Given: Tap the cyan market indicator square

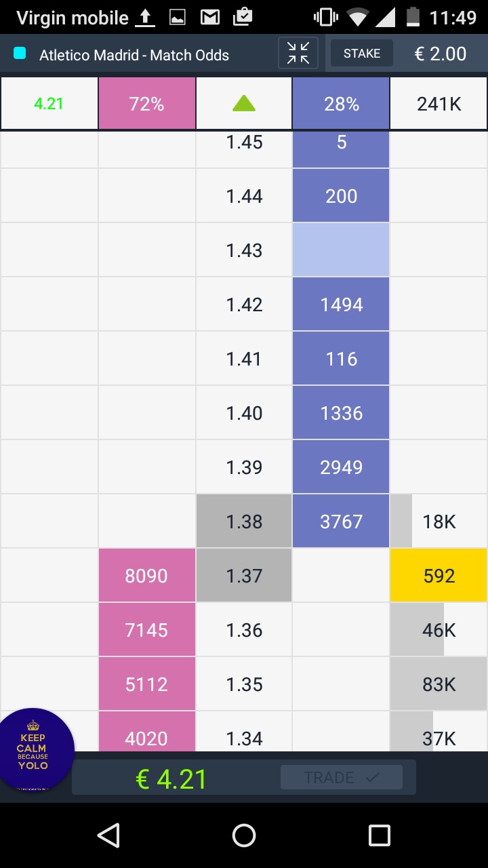Looking at the screenshot, I should [x=20, y=53].
